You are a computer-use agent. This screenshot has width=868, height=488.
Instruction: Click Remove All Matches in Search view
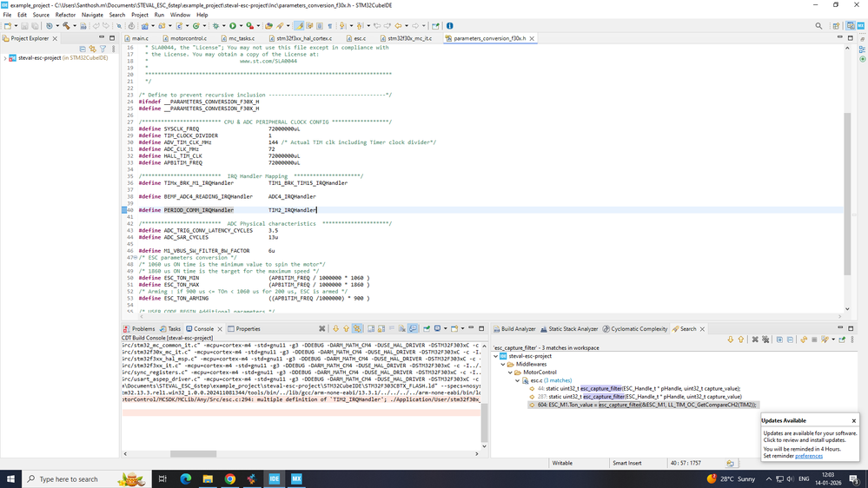(765, 340)
